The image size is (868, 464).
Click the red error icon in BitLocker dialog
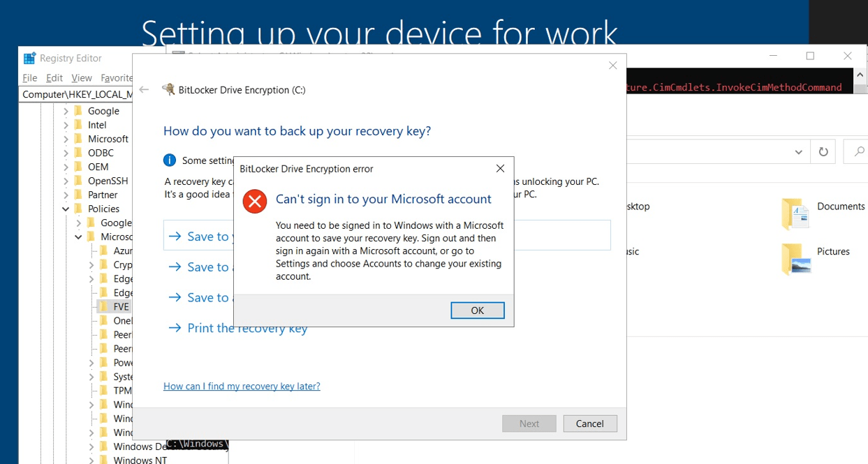point(254,201)
